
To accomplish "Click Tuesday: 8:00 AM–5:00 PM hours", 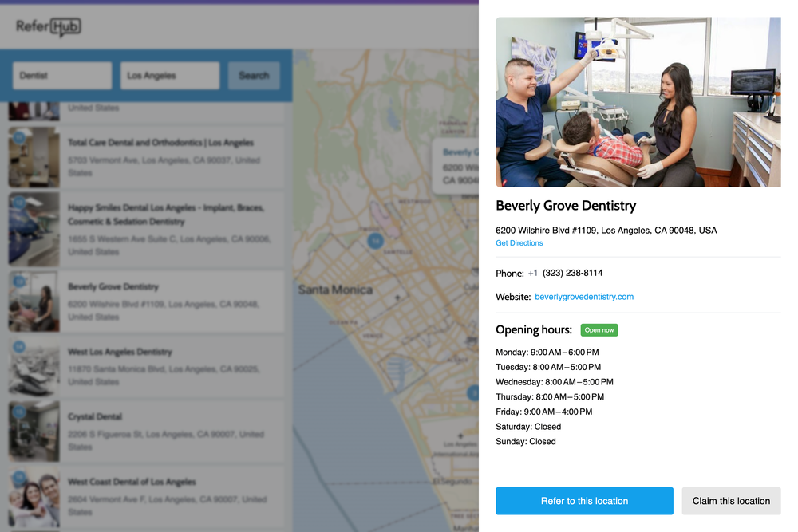I will (x=548, y=367).
